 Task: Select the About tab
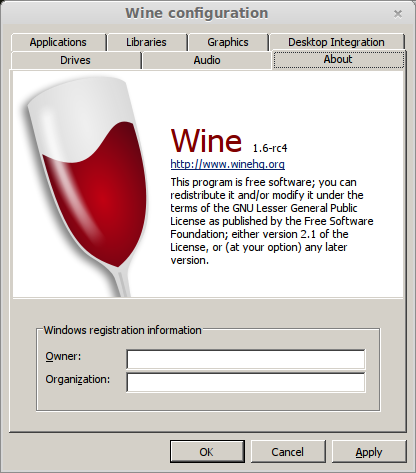(338, 59)
